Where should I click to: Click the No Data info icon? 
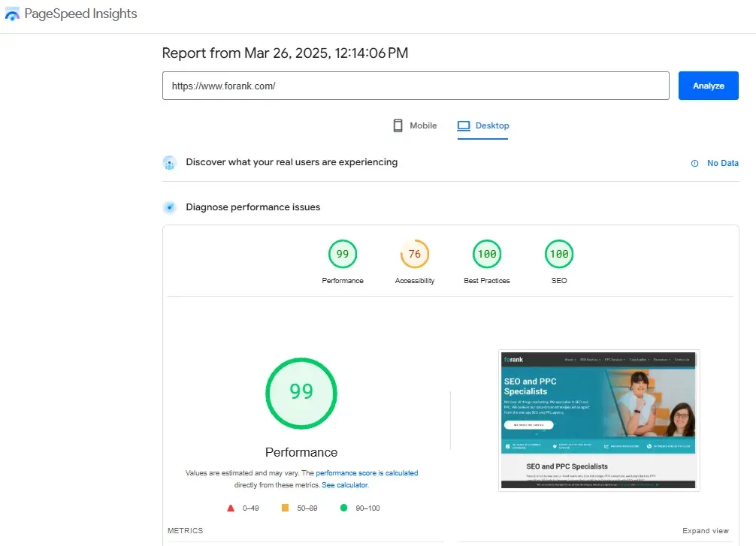click(x=694, y=163)
